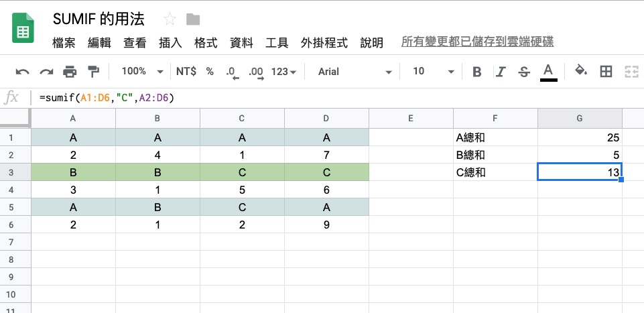644x313 pixels.
Task: Open the fill color paint bucket
Action: (581, 72)
